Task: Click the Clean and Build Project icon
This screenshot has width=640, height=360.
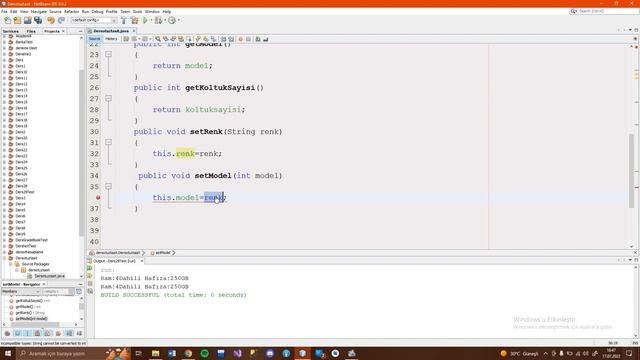Action: (x=134, y=20)
